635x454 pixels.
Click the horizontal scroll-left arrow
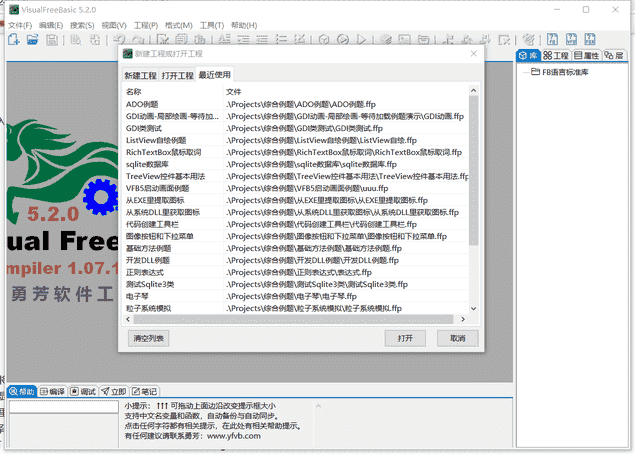[128, 320]
